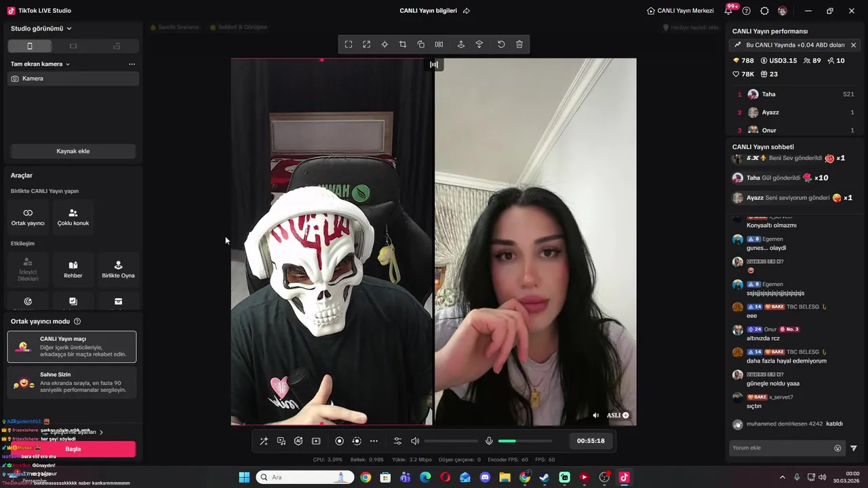Click the stretch-to-fill expand icon
868x488 pixels.
pos(367,44)
